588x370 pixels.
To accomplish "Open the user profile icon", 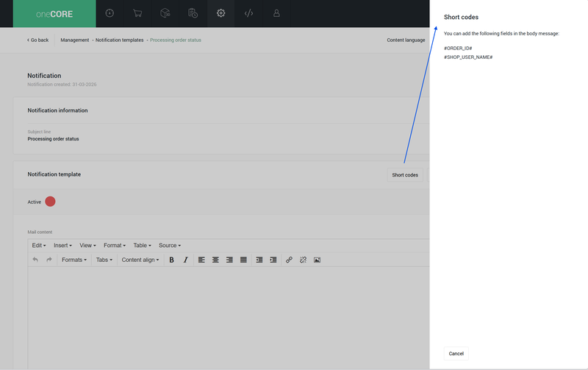I will [276, 13].
